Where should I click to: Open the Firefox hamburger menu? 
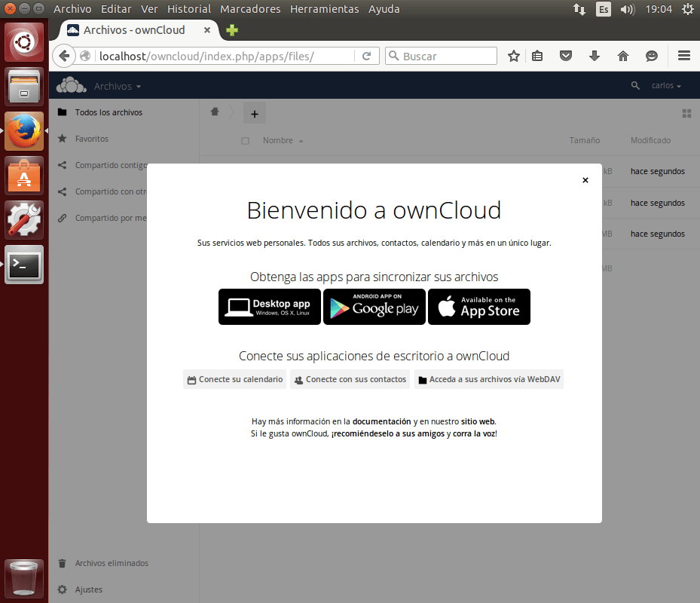click(x=684, y=56)
